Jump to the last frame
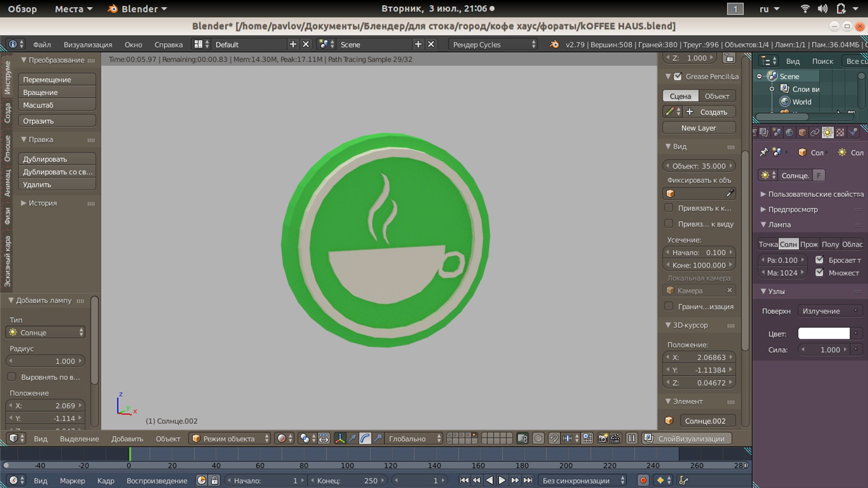The width and height of the screenshot is (868, 488). [528, 480]
